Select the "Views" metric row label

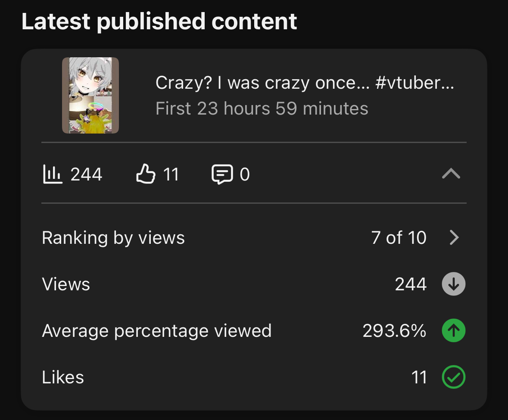click(x=66, y=284)
